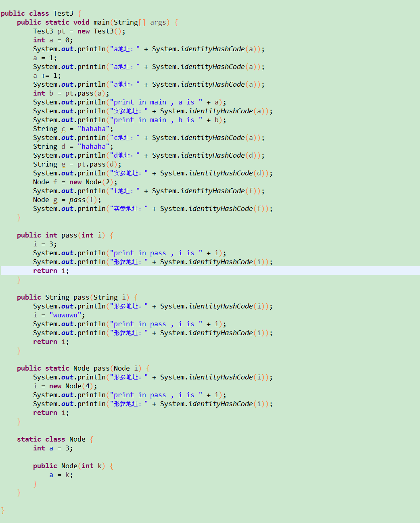Click the line String d = "hahaha";

(73, 146)
